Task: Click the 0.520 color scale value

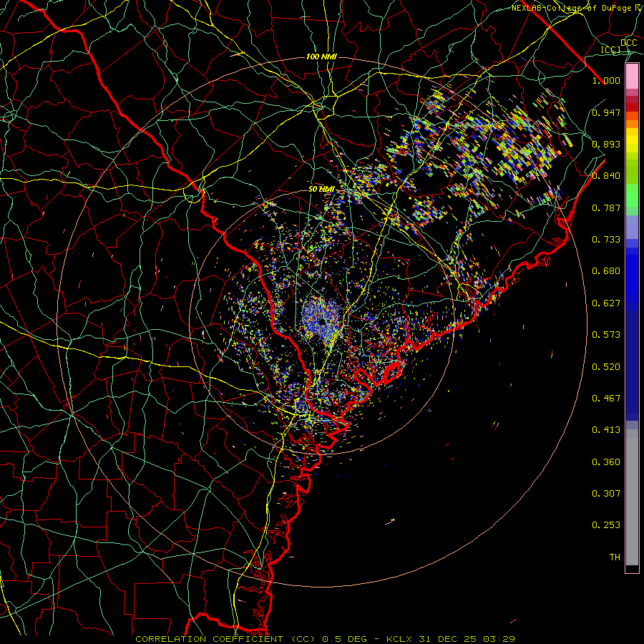Action: click(606, 367)
